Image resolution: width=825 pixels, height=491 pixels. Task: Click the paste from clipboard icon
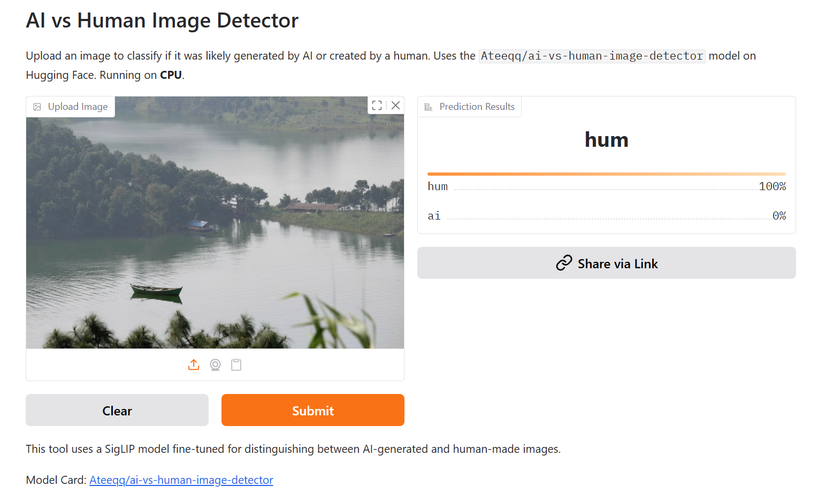pos(236,365)
